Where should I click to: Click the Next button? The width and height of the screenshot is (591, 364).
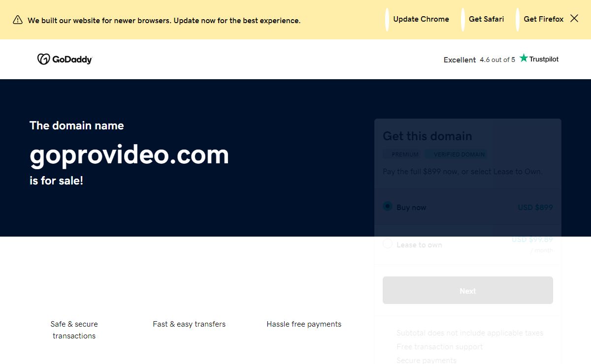click(468, 290)
